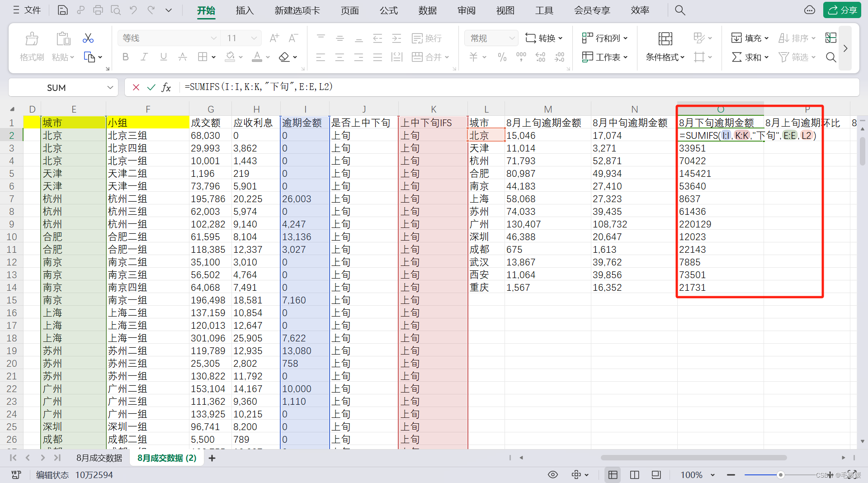Click the Find magnifier in ribbon

pos(831,57)
